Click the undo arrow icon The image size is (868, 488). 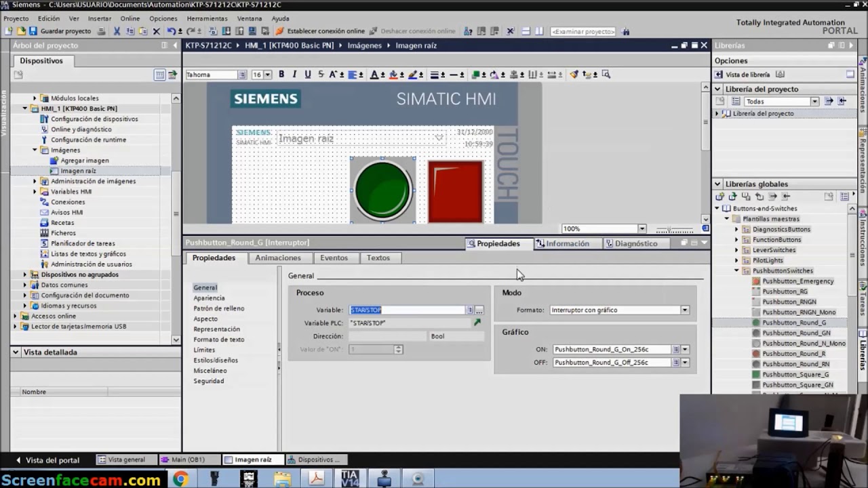point(172,31)
